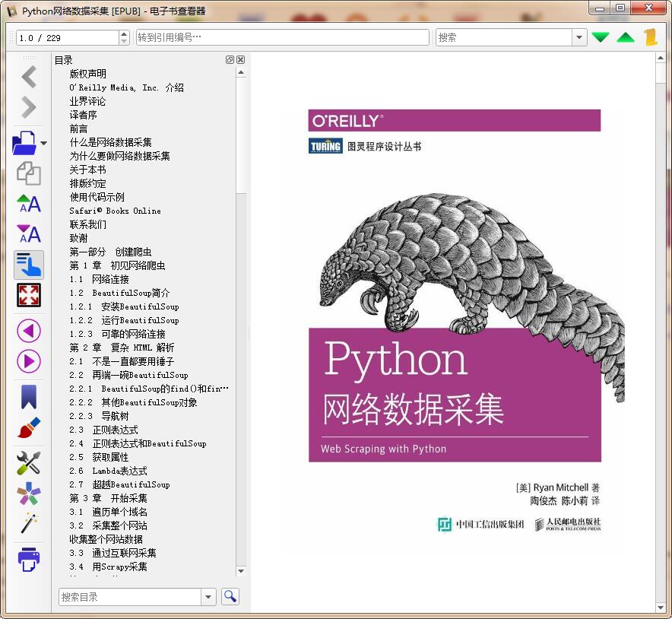Open the TOC search history dropdown
The height and width of the screenshot is (619, 672).
coord(208,597)
